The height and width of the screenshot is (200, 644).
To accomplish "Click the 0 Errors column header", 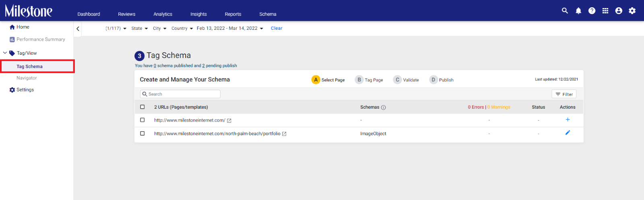I will (476, 107).
